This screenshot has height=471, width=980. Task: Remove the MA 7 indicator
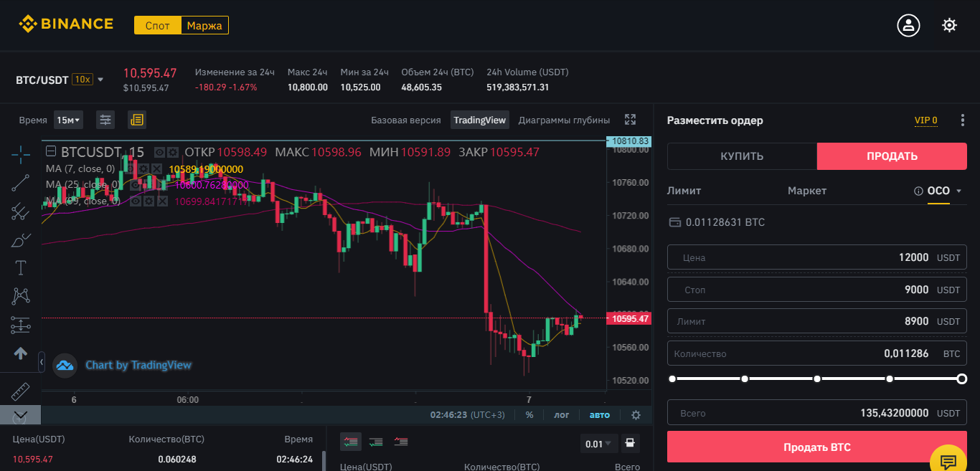156,168
